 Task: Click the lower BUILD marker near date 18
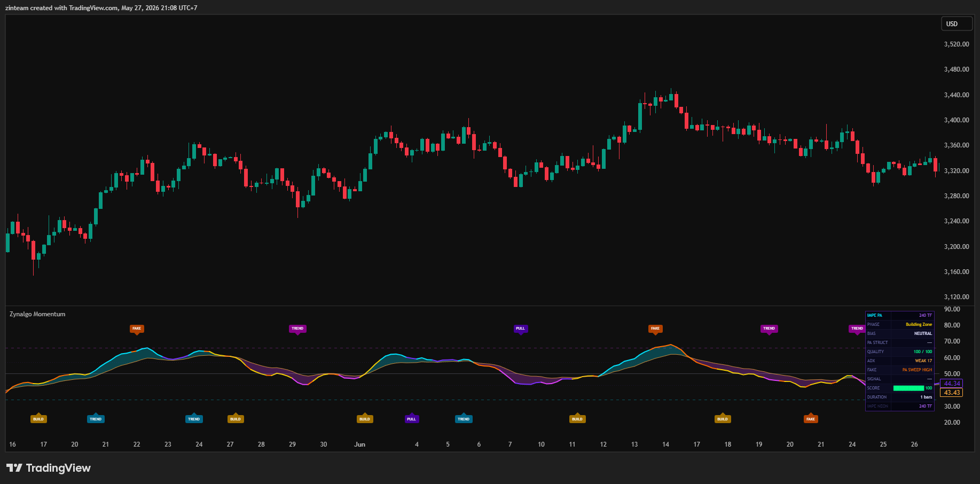(723, 419)
